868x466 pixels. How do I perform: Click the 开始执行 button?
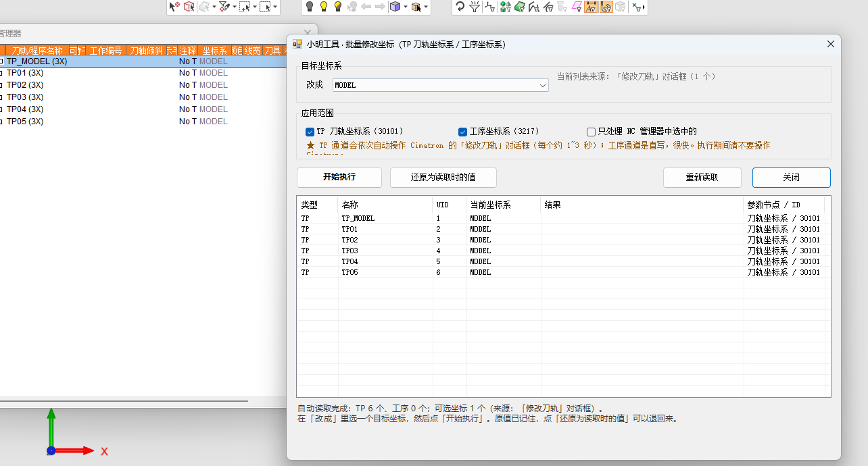pyautogui.click(x=339, y=178)
